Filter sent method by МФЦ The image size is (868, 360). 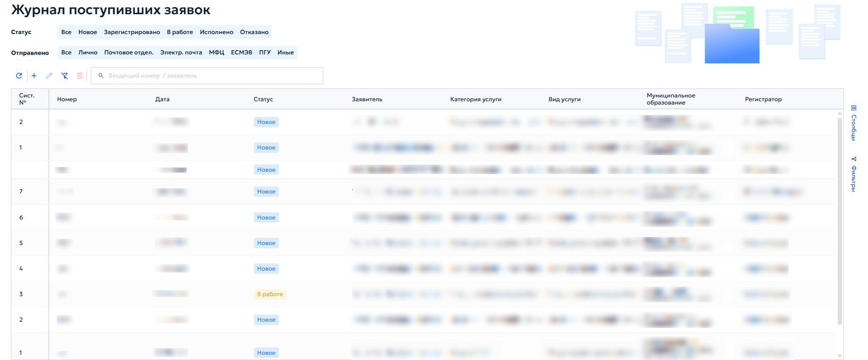(217, 53)
